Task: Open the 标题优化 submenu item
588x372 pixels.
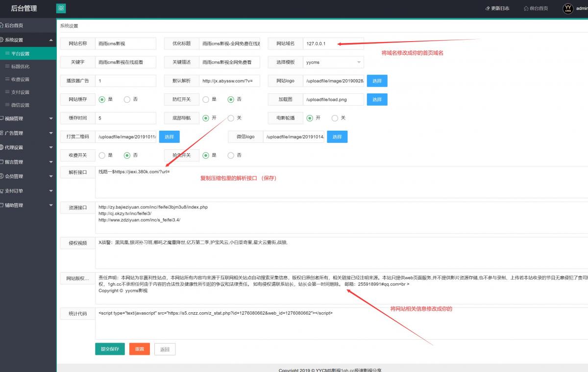Action: [20, 67]
